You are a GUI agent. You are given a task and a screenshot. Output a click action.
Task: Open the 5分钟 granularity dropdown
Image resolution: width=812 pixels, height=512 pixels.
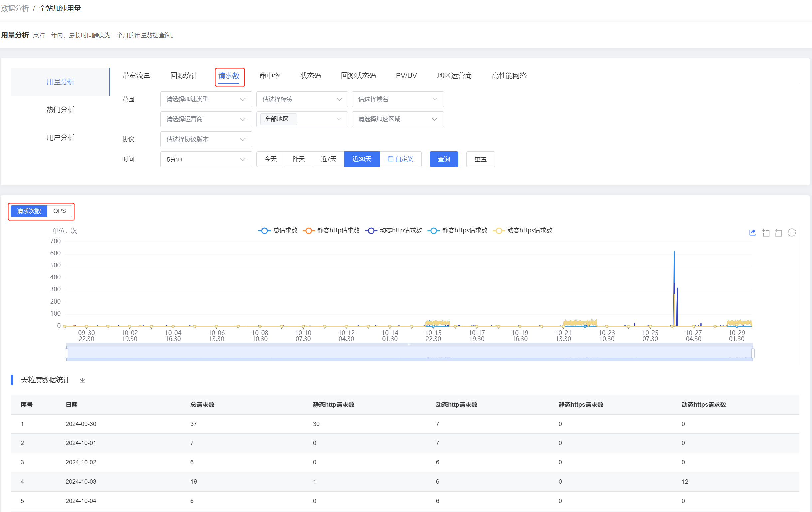click(206, 159)
